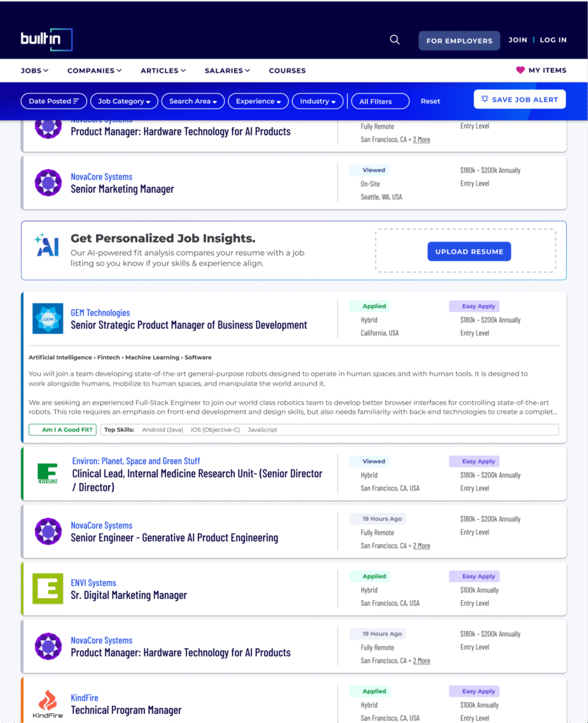Open the Job Category dropdown
This screenshot has height=723, width=588.
click(124, 101)
